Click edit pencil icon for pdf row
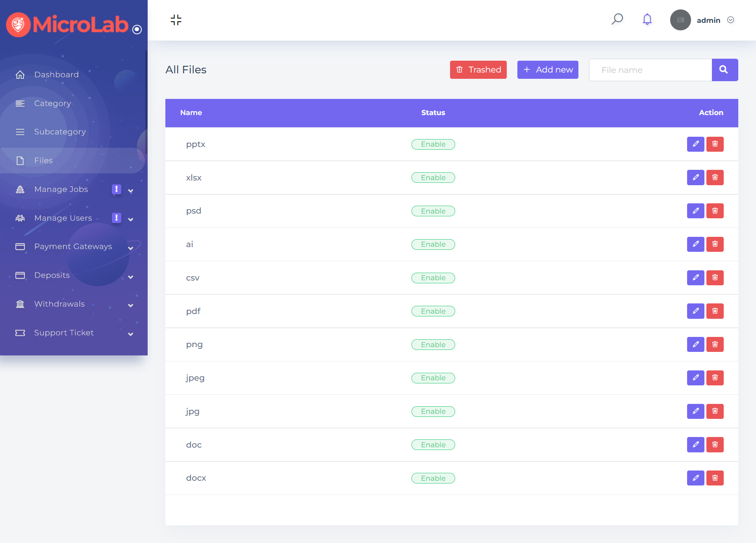Image resolution: width=756 pixels, height=543 pixels. click(695, 311)
